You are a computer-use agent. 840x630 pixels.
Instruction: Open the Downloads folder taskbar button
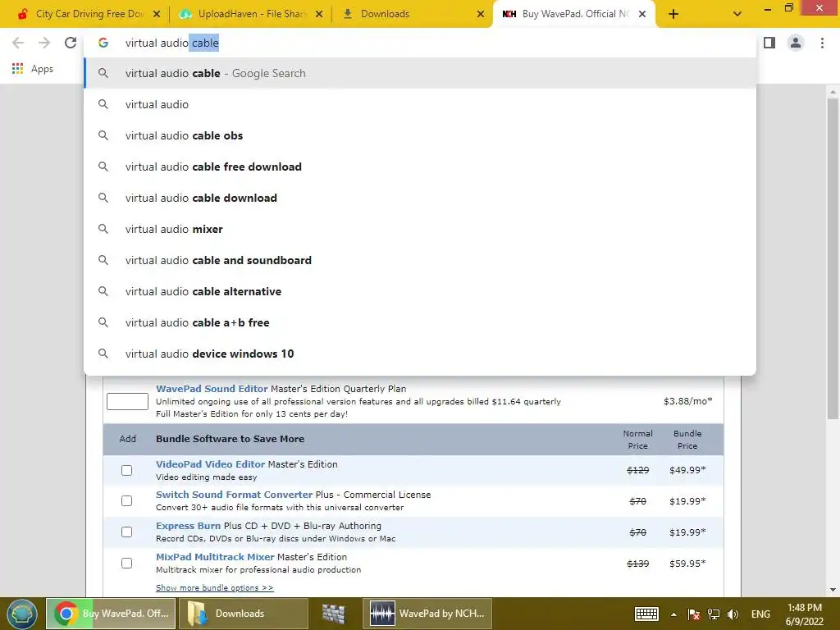point(243,614)
